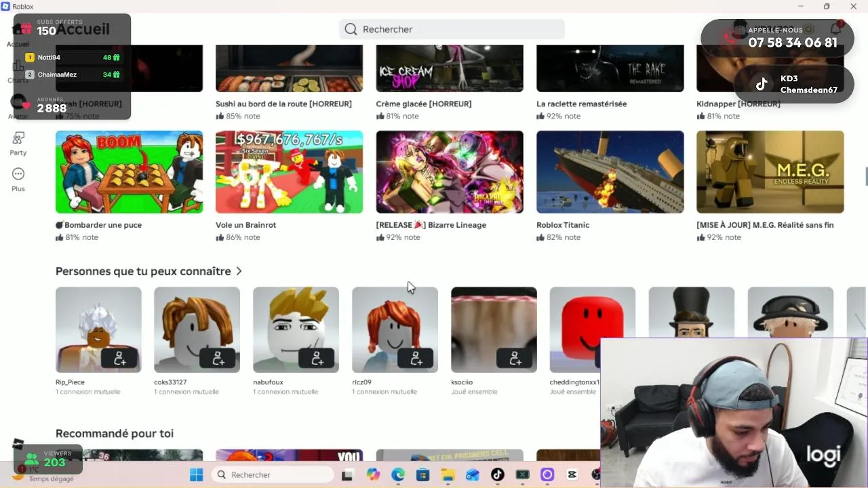Screen dimensions: 868x488
Task: Open the Windows Start menu
Action: [x=196, y=474]
